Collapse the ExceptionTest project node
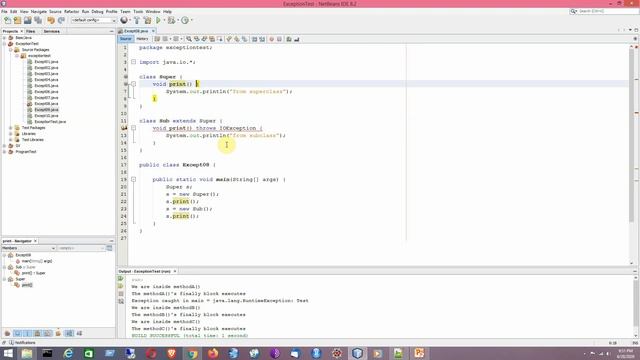This screenshot has width=640, height=360. 4,44
